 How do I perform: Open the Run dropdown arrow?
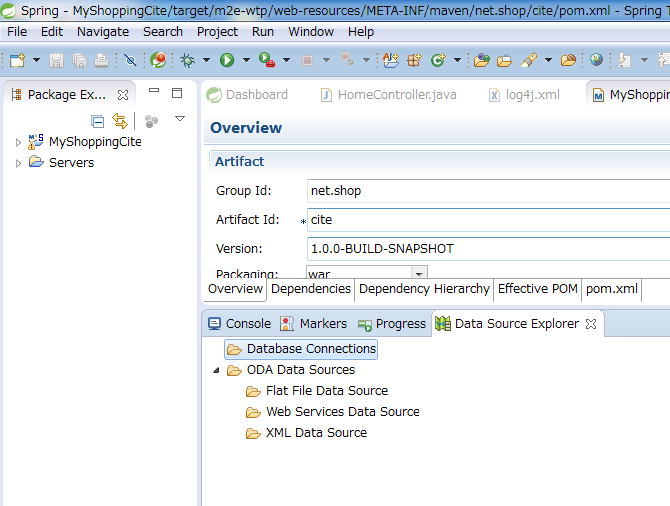pos(247,60)
